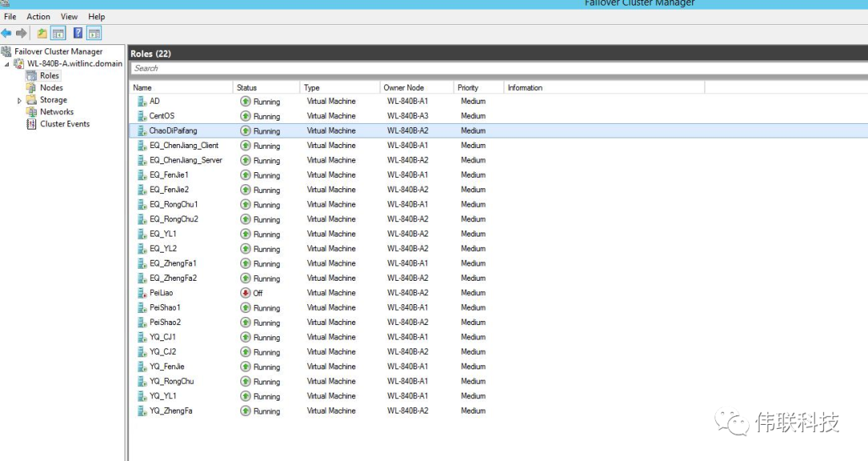Collapse the WL-840B-A.witlinc.domain cluster node
The height and width of the screenshot is (461, 868).
[x=7, y=64]
